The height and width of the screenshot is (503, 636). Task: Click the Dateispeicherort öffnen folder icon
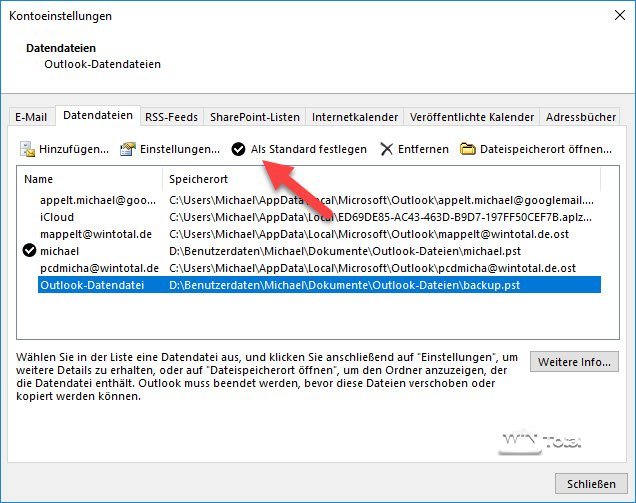[x=468, y=149]
